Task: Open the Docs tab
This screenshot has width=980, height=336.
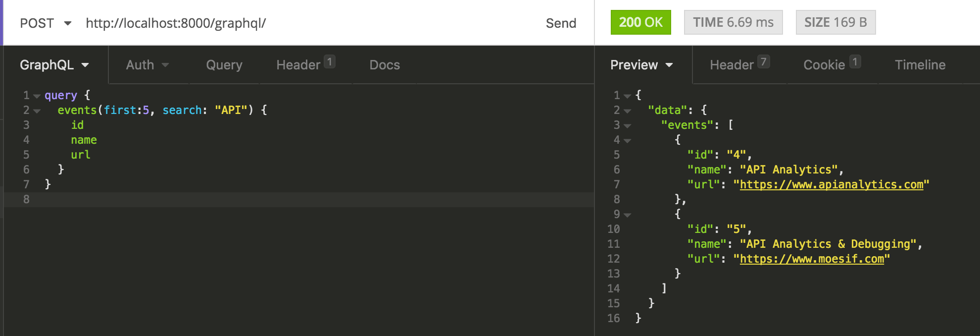Action: click(x=385, y=65)
